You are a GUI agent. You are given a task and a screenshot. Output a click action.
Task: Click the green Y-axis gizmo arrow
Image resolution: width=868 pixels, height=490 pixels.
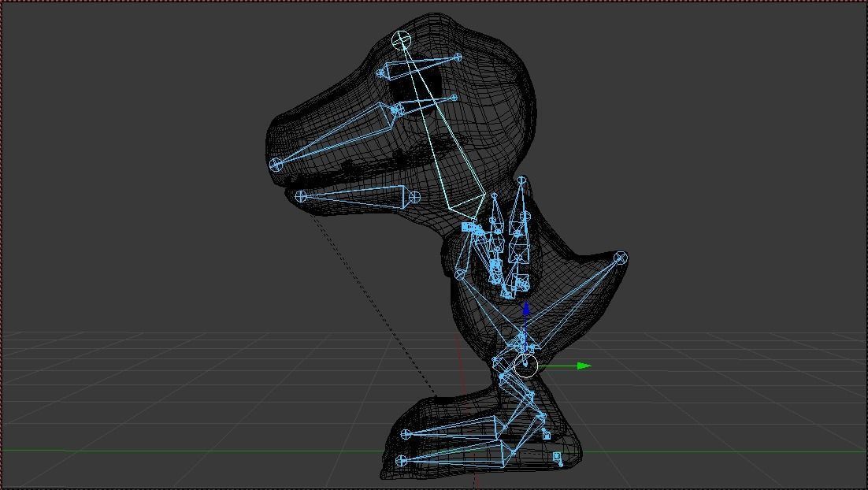tap(584, 366)
